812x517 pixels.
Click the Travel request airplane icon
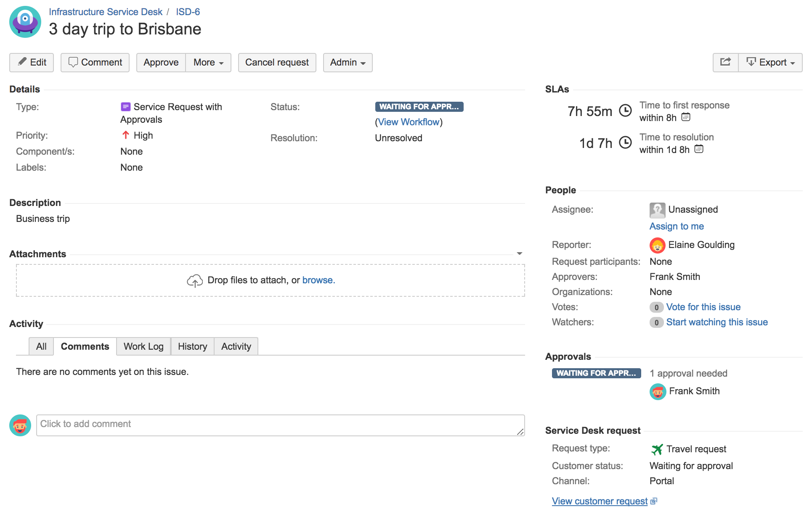pos(657,449)
